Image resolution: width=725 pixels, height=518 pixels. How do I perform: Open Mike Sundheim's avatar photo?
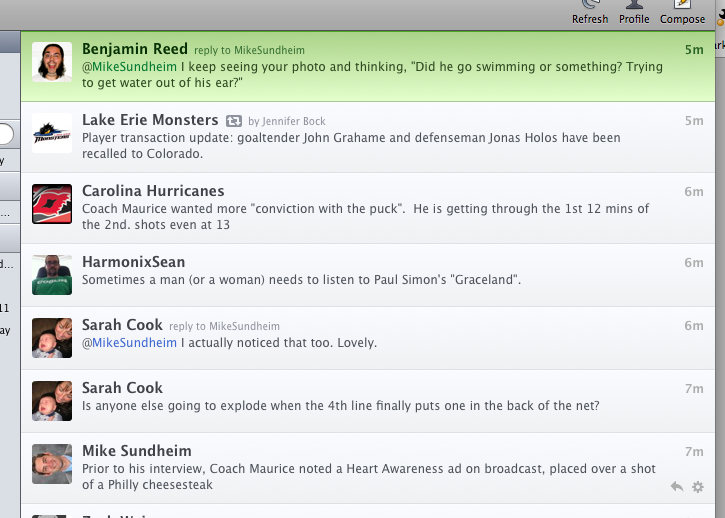52,464
